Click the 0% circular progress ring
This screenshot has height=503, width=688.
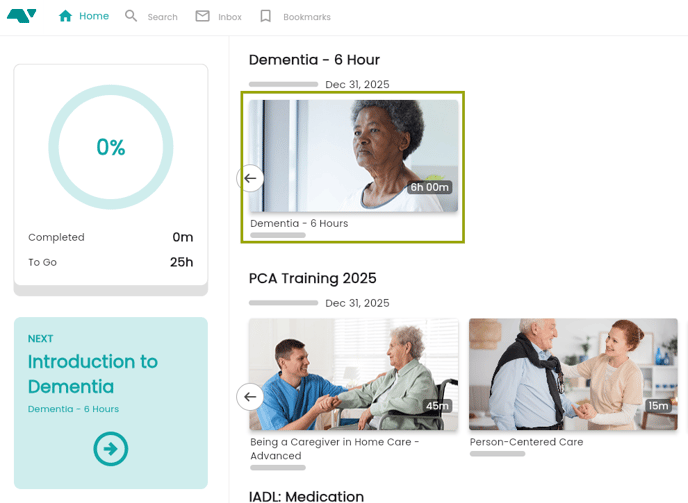(111, 147)
